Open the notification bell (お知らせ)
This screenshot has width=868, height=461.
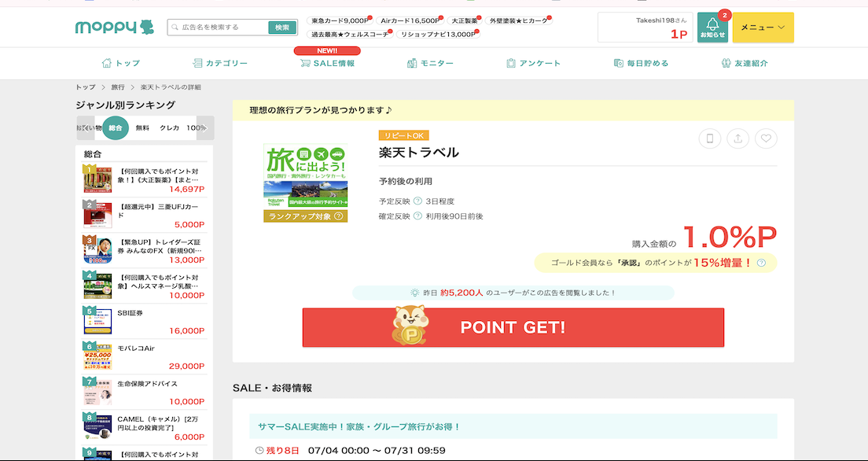[712, 28]
